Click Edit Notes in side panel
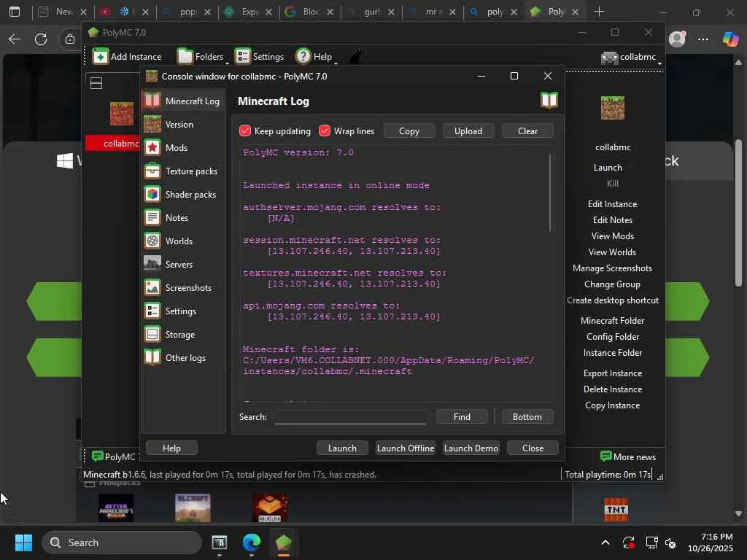 (x=612, y=220)
